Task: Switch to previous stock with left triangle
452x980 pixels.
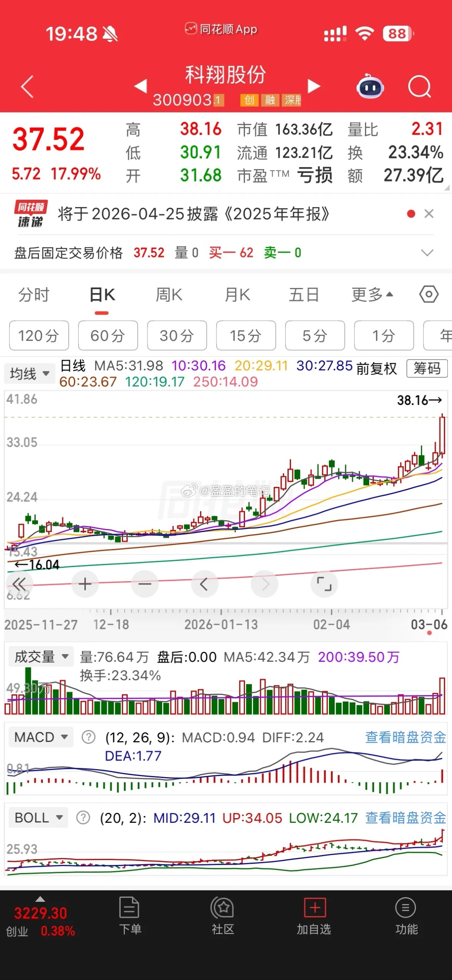Action: coord(140,86)
